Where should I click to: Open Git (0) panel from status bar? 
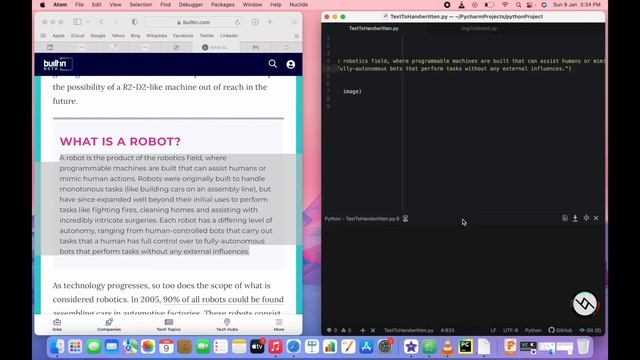(x=590, y=330)
